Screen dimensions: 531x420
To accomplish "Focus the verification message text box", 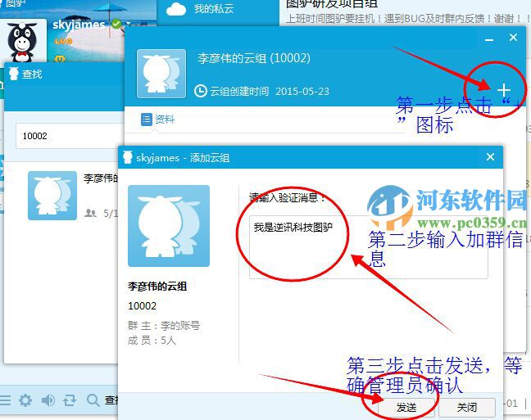I will (369, 247).
